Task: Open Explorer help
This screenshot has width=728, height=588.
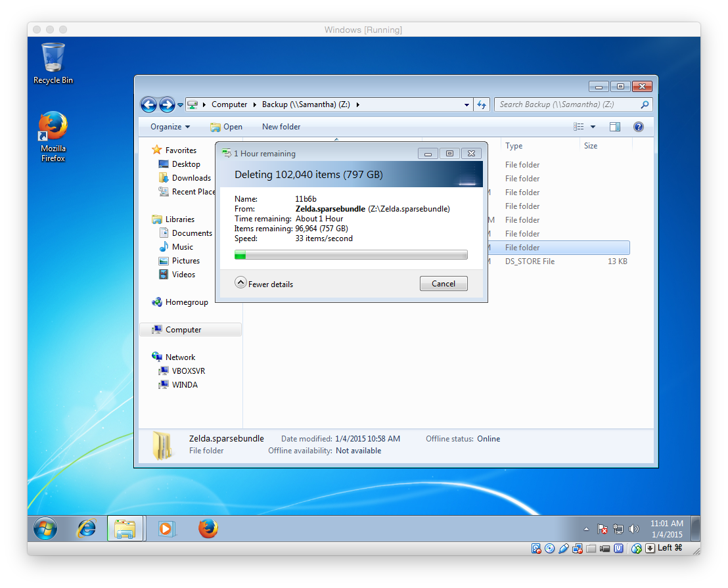Action: coord(639,127)
